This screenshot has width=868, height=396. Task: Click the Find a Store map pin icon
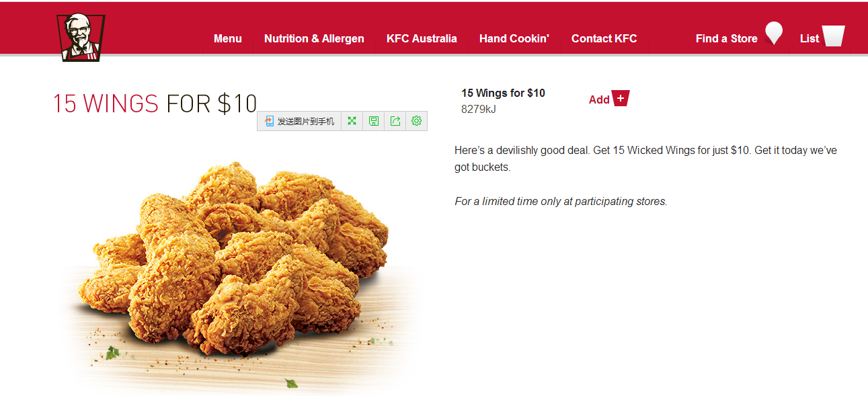coord(774,33)
